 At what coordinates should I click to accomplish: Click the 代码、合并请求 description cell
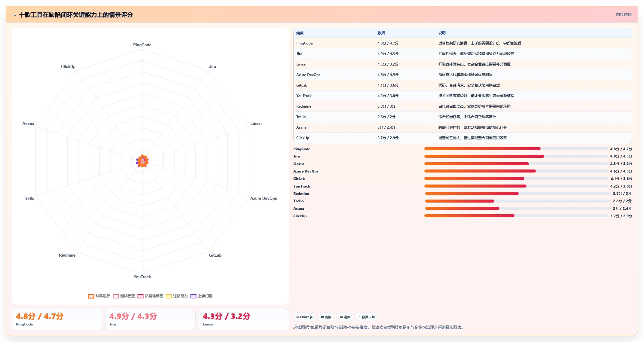(469, 85)
